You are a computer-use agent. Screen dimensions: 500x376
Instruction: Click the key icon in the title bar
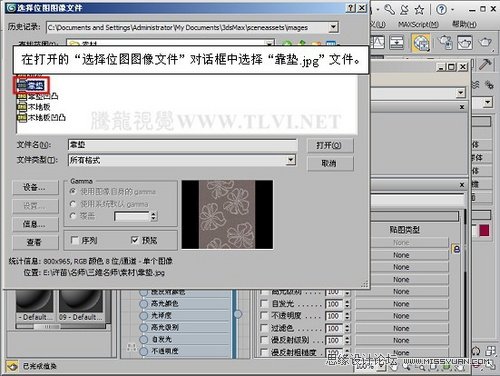(x=389, y=9)
